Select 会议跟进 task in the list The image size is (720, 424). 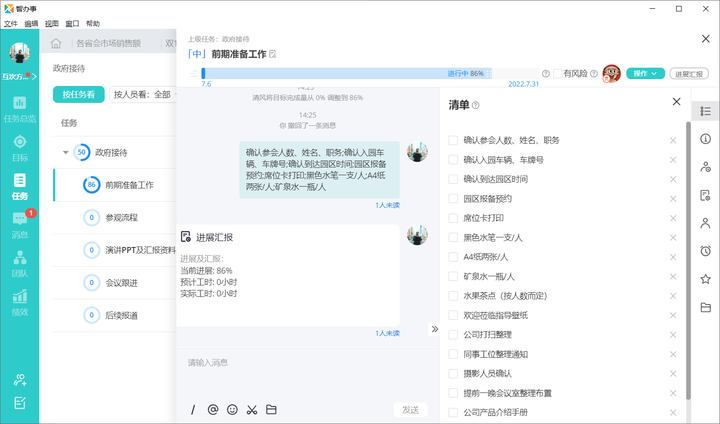tap(122, 283)
